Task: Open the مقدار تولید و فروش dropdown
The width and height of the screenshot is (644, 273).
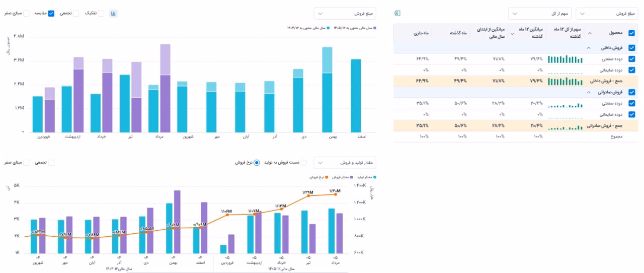Action: pos(345,163)
